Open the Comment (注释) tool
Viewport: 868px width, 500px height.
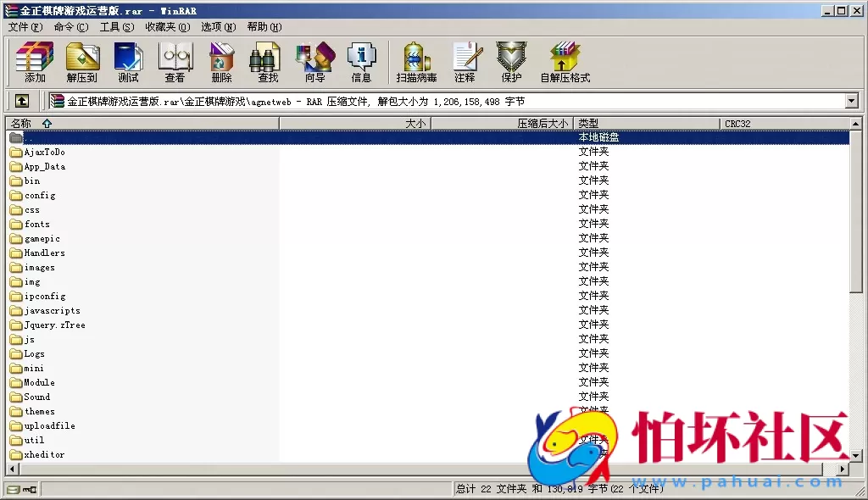tap(465, 62)
